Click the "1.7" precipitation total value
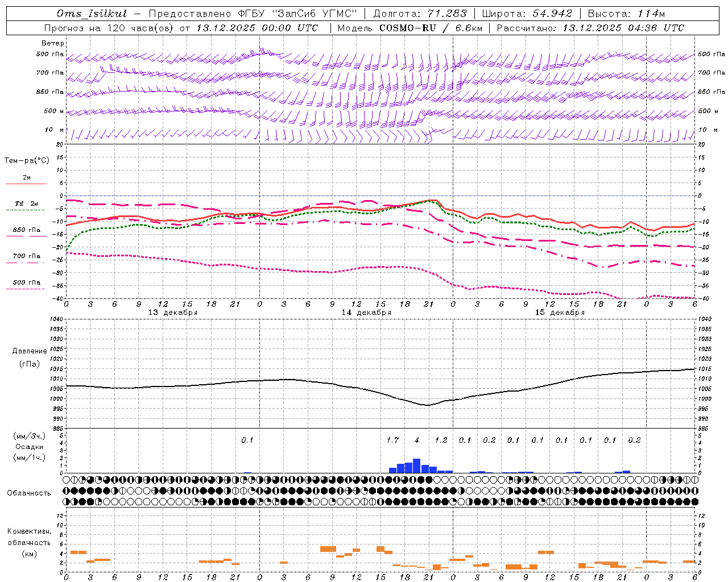The height and width of the screenshot is (582, 728). pos(392,440)
